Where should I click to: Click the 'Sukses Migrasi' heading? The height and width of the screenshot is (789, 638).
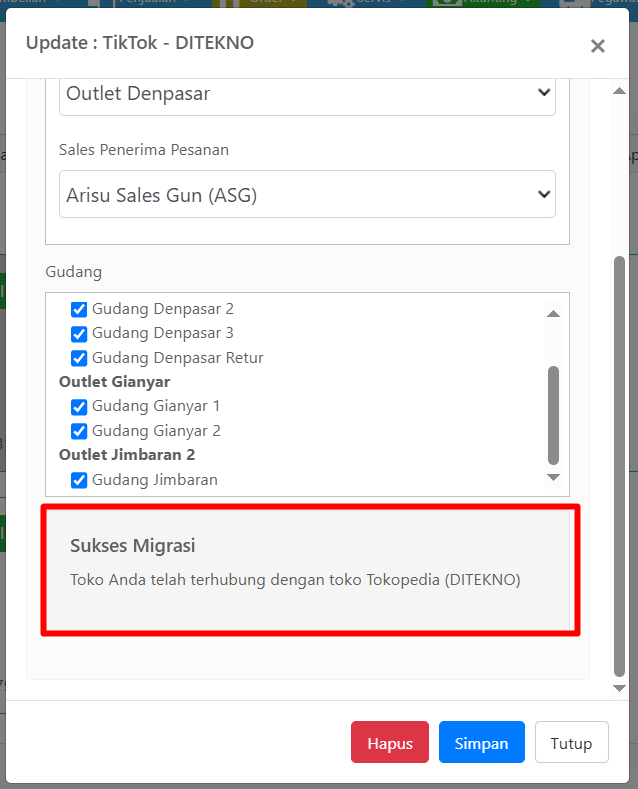tap(132, 546)
